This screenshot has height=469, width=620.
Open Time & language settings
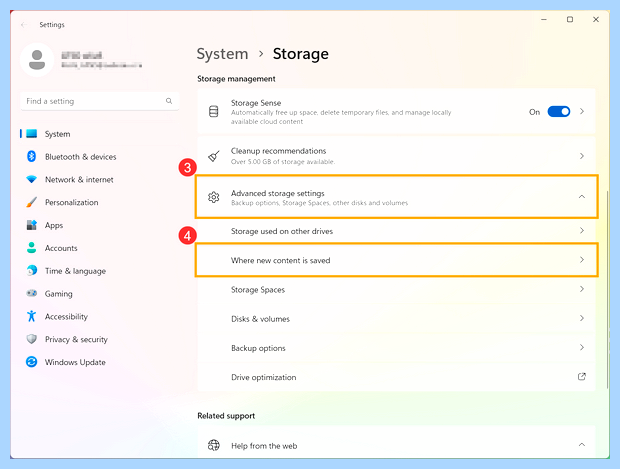point(99,271)
